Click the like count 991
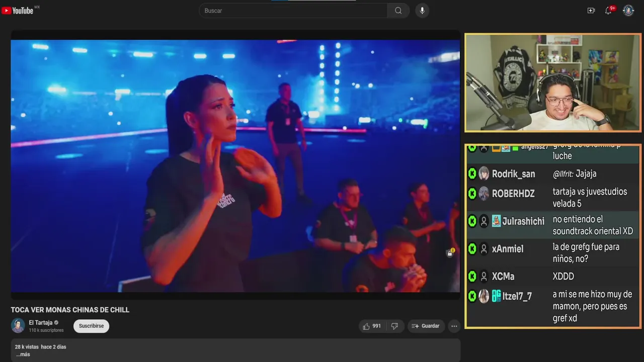Viewport: 644px width, 362px height. pyautogui.click(x=376, y=326)
